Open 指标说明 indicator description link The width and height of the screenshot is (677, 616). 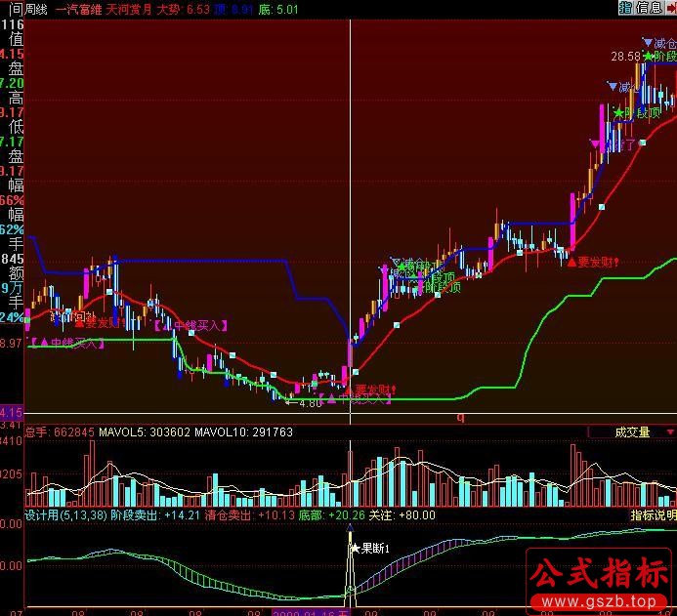coord(653,514)
